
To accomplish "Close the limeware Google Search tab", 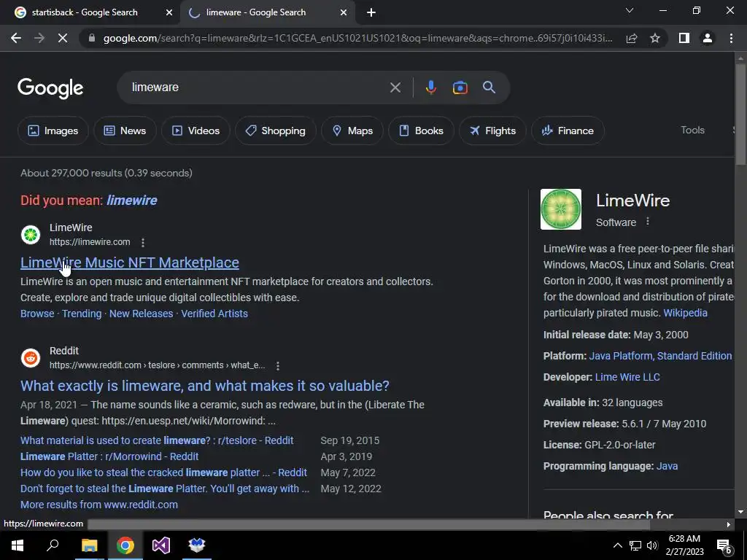I will pos(344,12).
